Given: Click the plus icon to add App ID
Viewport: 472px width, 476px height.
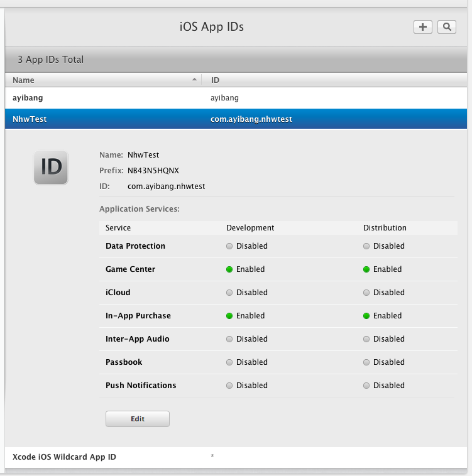Looking at the screenshot, I should click(x=422, y=27).
